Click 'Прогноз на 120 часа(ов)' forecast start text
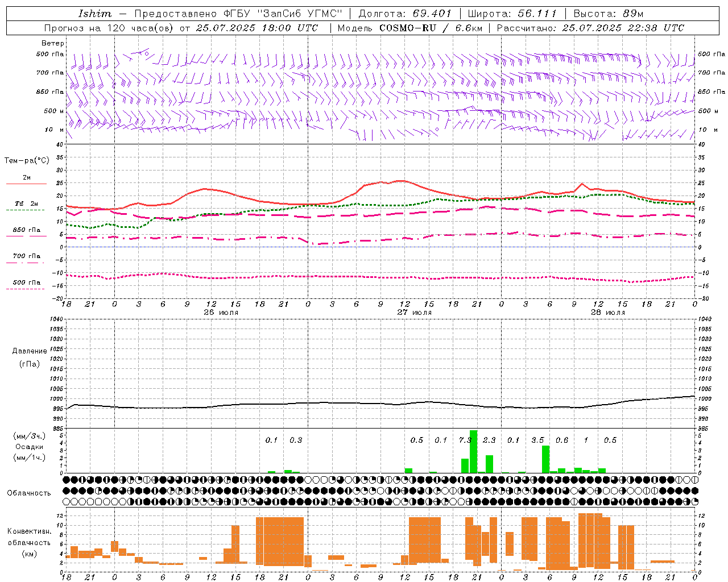 (x=109, y=28)
